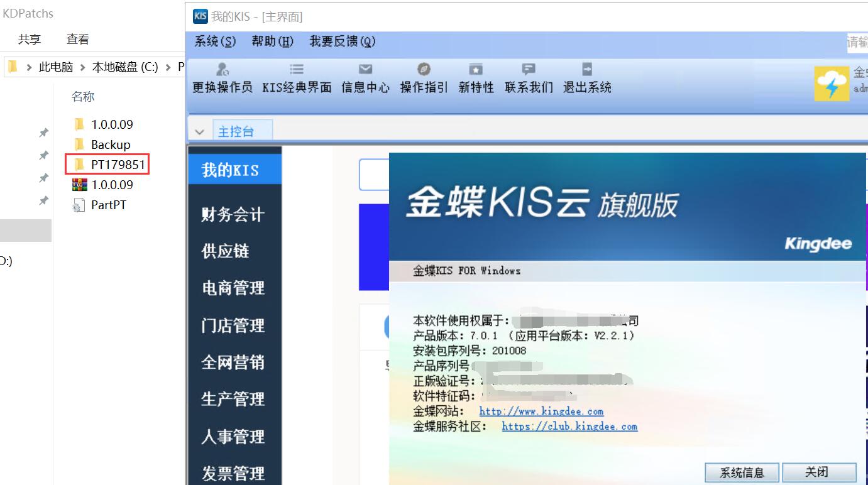
Task: Click the 金蝶KIS FOR Windows label
Action: point(467,271)
